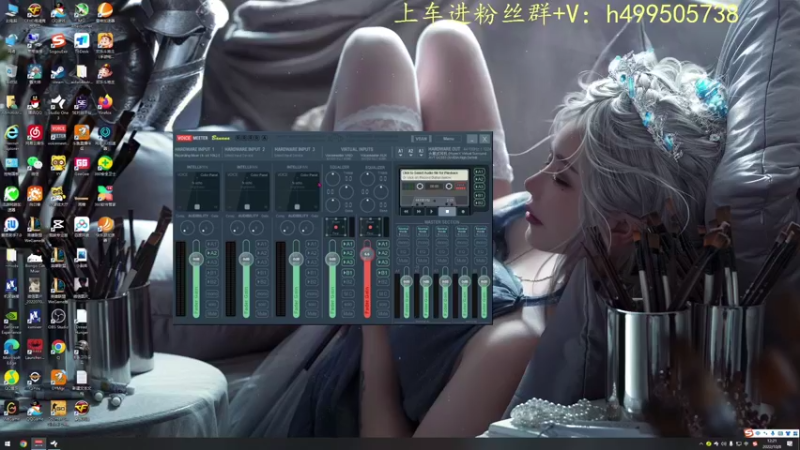
Task: Click the Hardware Input 1 fader knob
Action: [196, 259]
